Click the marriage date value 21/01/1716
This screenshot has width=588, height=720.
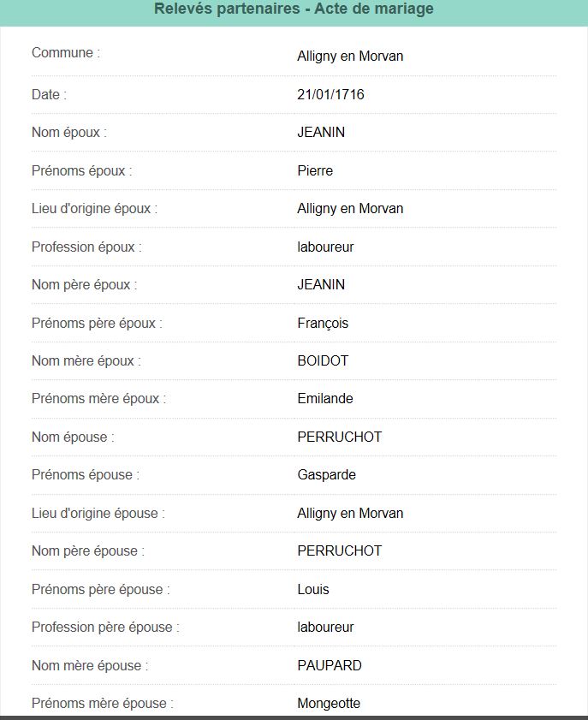(x=330, y=95)
